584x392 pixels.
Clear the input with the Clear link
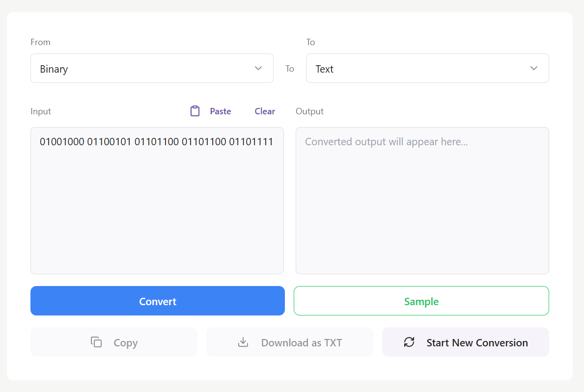pos(265,111)
